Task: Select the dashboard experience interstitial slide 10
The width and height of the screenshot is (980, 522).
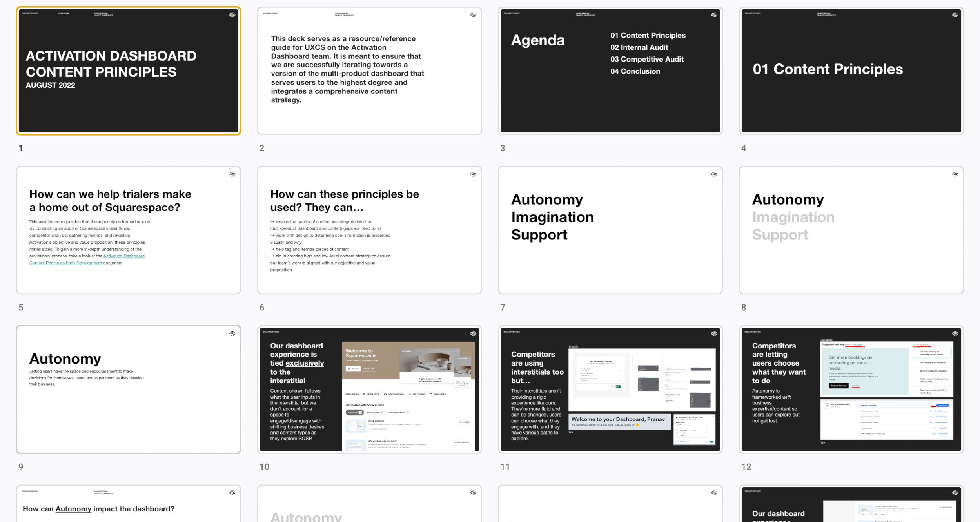Action: click(x=369, y=389)
